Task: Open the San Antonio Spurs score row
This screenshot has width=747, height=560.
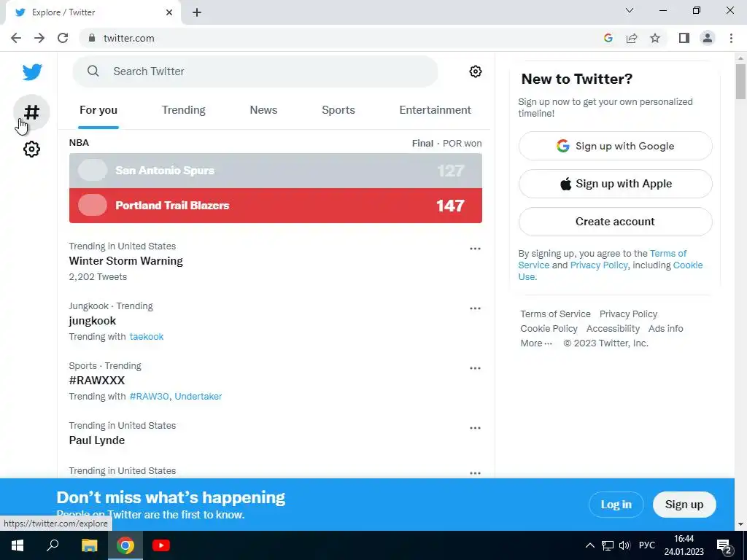Action: point(275,171)
